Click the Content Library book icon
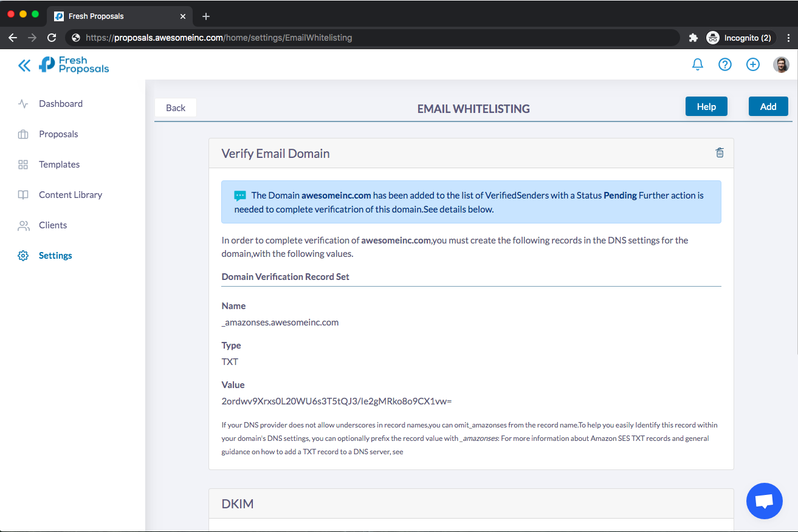The image size is (798, 532). pyautogui.click(x=23, y=195)
